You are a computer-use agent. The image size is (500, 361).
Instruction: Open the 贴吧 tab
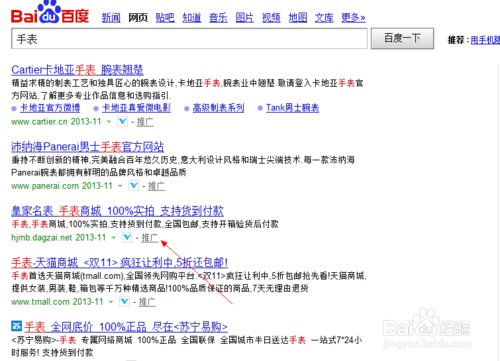click(x=165, y=17)
